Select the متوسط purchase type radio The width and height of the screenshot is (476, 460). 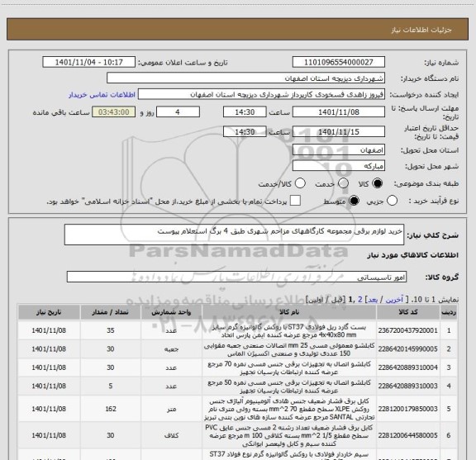coord(354,201)
